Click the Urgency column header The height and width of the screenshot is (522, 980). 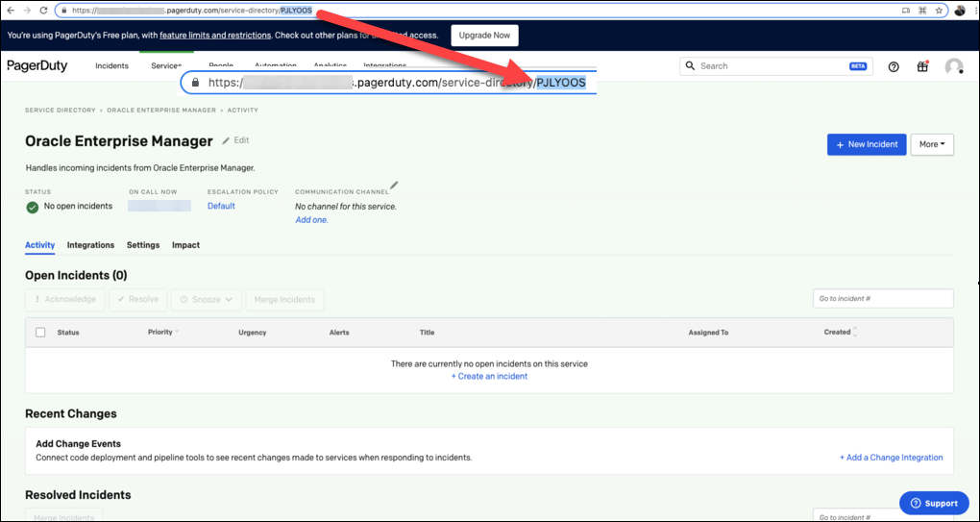point(253,333)
